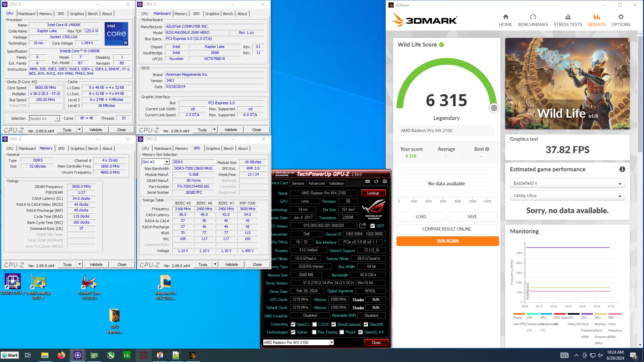644x362 pixels.
Task: Switch to 3DMark via its taskbar icon
Action: tap(193, 355)
